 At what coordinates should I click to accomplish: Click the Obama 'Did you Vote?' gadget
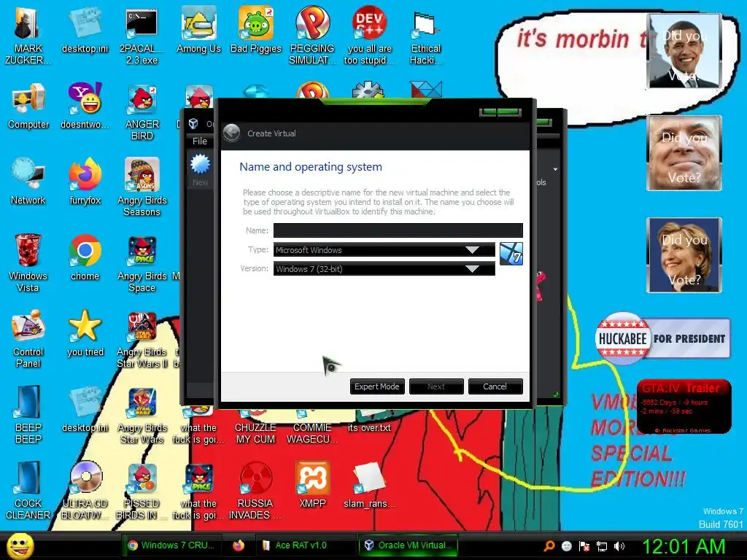[684, 51]
